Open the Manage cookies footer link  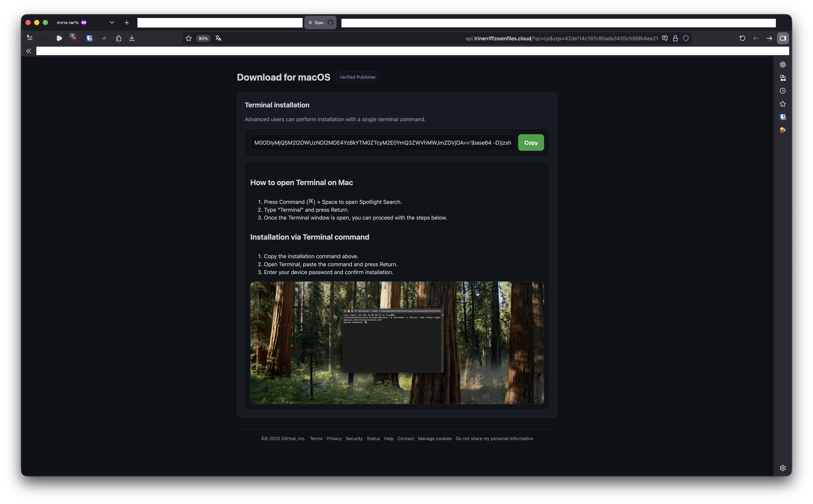click(x=435, y=438)
